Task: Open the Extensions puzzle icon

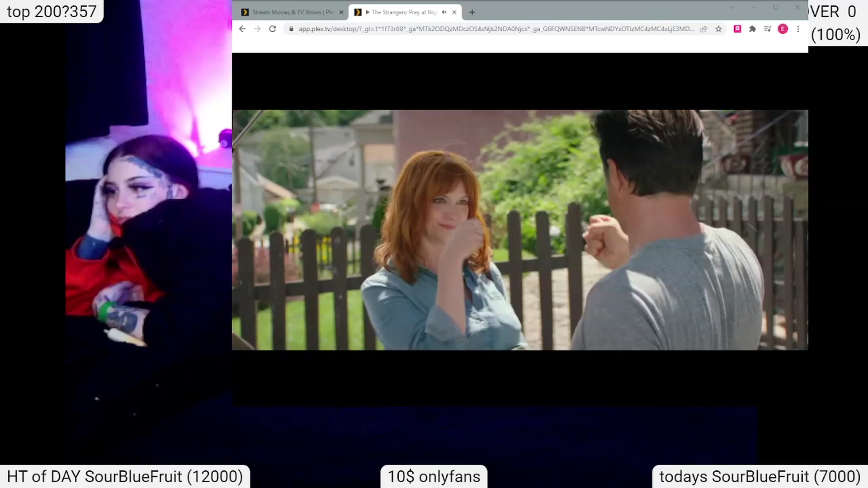Action: 752,29
